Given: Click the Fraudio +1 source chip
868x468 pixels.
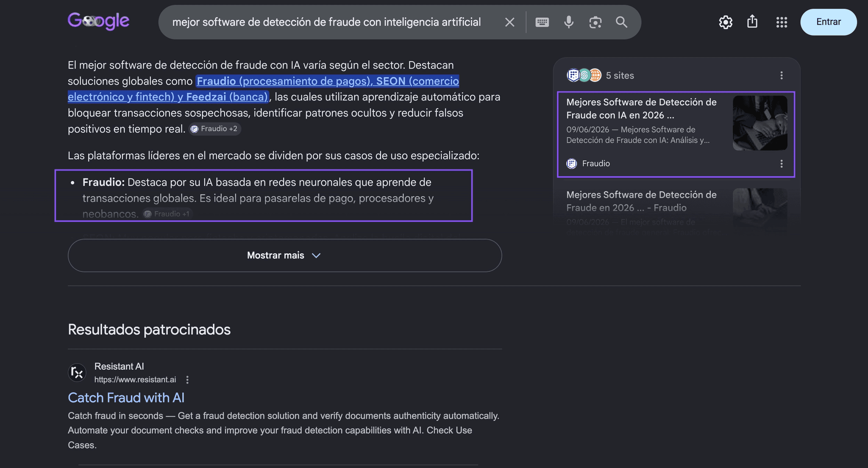Looking at the screenshot, I should [x=167, y=214].
